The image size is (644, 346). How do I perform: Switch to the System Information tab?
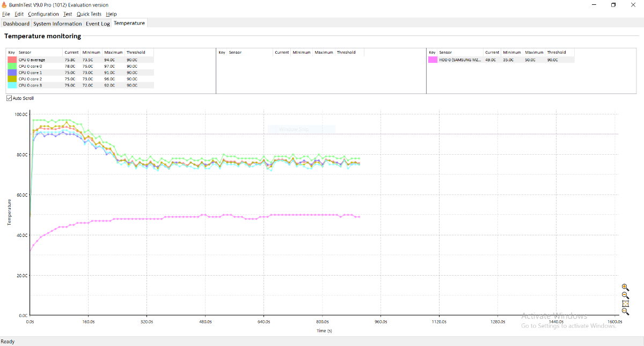pos(57,24)
